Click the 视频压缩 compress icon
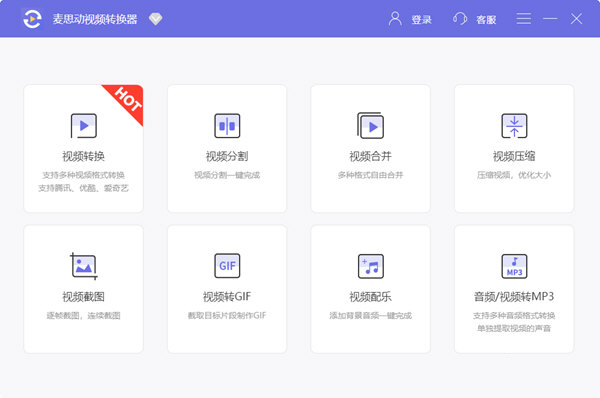Image resolution: width=600 pixels, height=398 pixels. tap(514, 126)
